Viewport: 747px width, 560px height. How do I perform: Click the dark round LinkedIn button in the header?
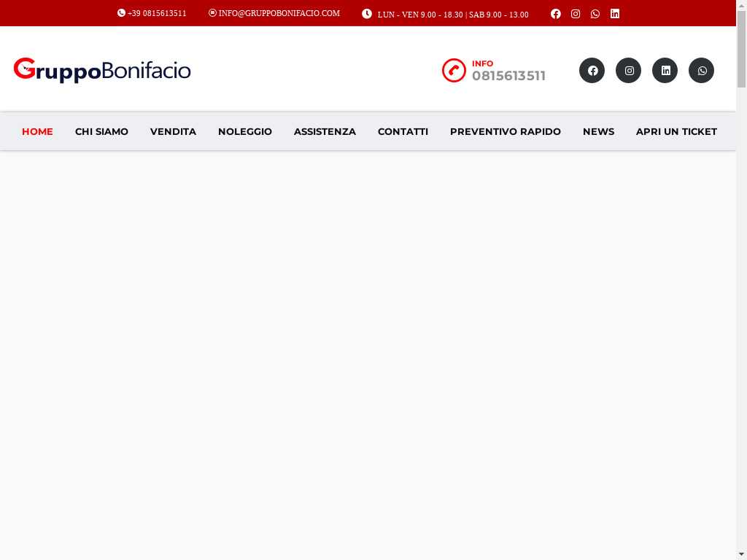coord(665,71)
